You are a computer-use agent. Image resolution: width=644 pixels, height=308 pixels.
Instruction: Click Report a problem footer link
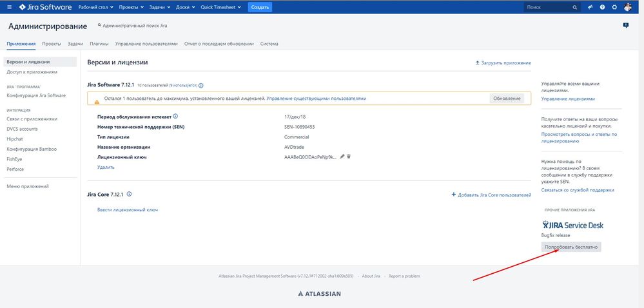(x=404, y=276)
